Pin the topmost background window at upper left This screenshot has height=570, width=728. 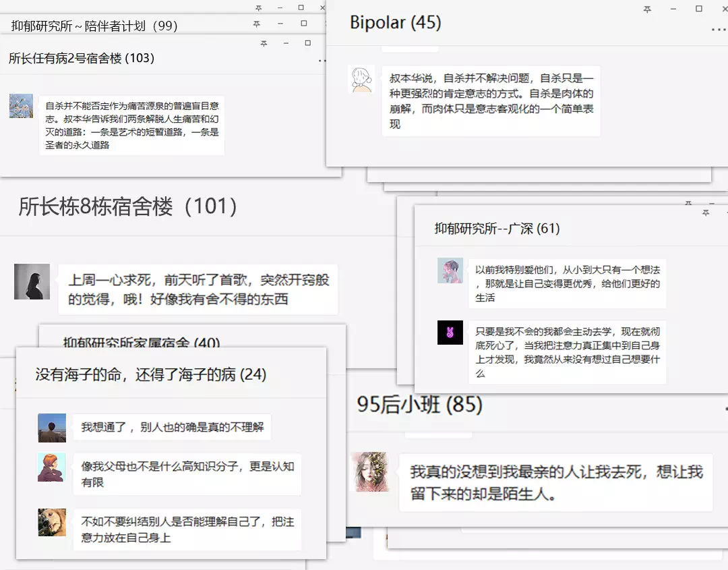(259, 8)
